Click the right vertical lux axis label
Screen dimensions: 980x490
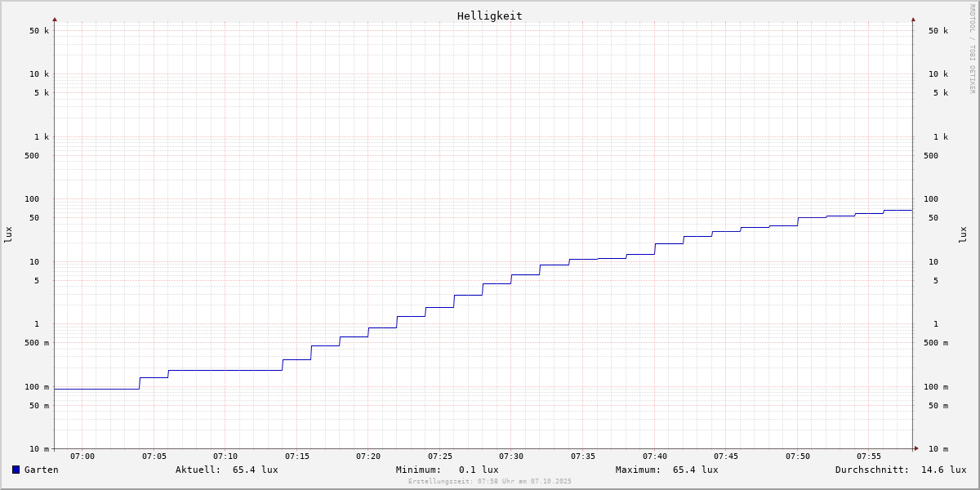(963, 234)
